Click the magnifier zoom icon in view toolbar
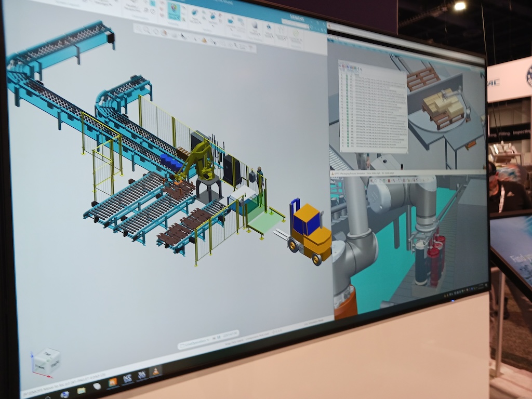 147,30
